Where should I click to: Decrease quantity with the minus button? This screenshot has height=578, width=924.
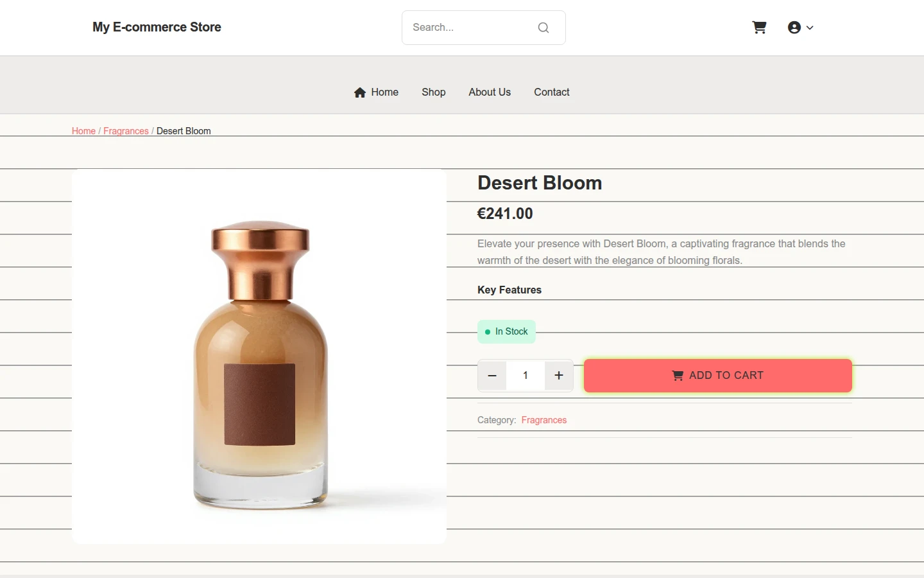point(492,376)
